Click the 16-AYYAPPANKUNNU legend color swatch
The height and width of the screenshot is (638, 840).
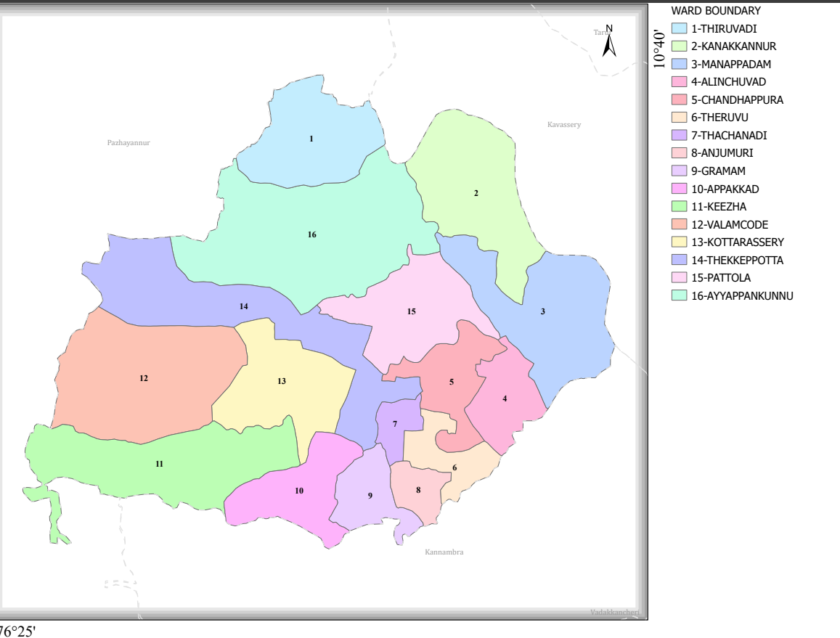tap(680, 295)
